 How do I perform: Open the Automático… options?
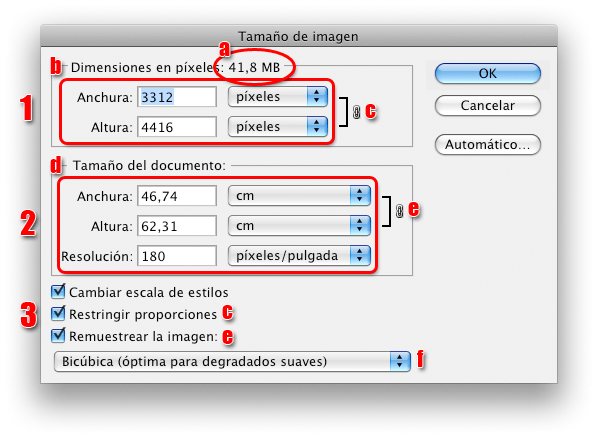(x=488, y=145)
